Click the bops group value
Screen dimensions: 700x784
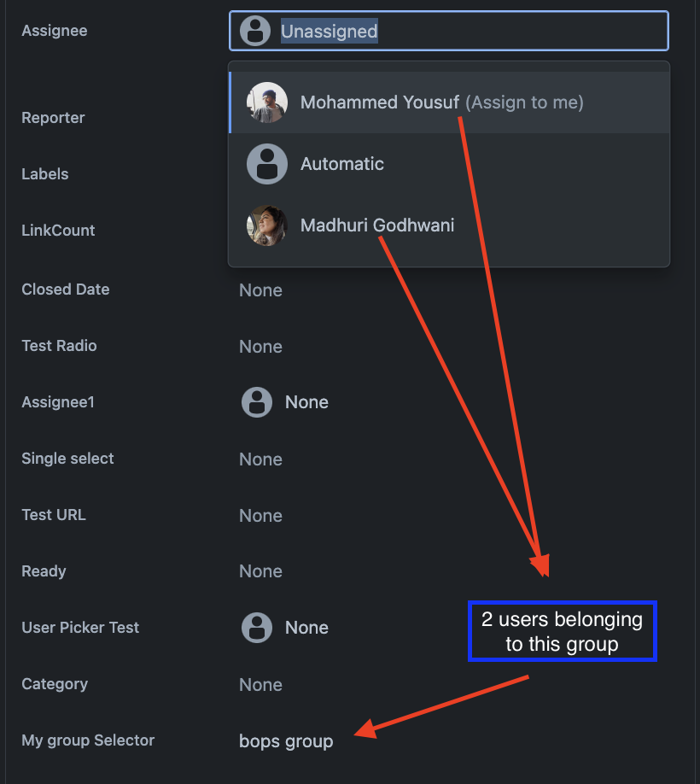[286, 741]
